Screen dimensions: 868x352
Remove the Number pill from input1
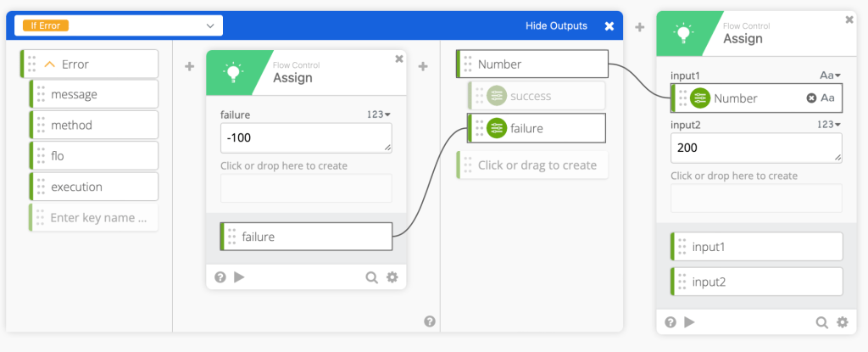[811, 98]
